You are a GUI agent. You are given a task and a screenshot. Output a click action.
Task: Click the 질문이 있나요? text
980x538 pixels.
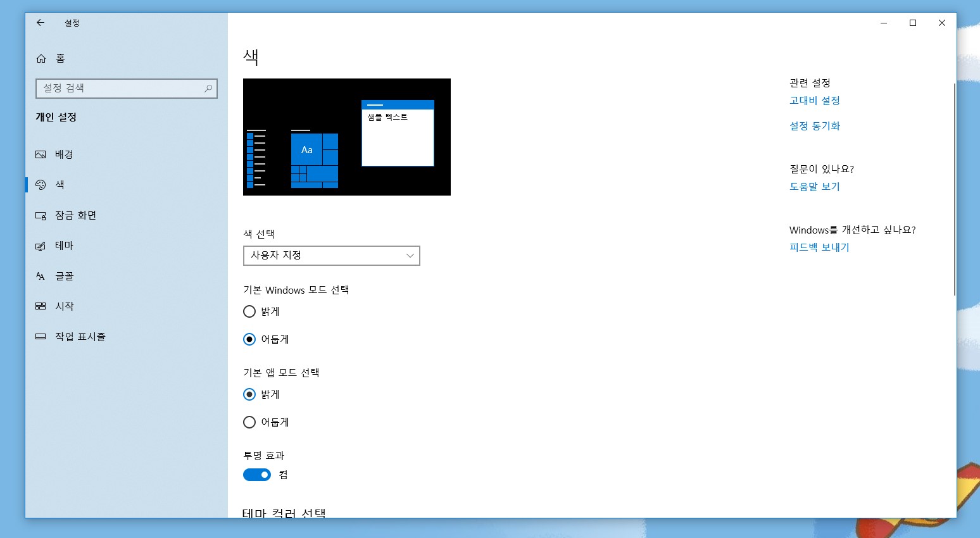(x=822, y=169)
